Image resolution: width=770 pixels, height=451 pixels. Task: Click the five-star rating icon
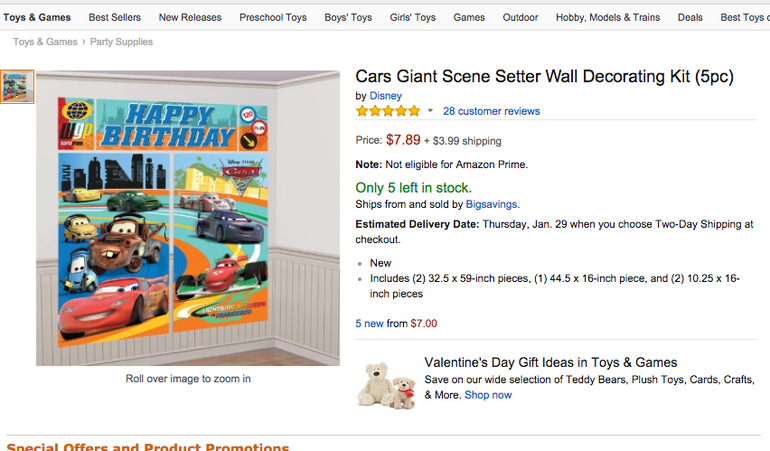(x=388, y=111)
